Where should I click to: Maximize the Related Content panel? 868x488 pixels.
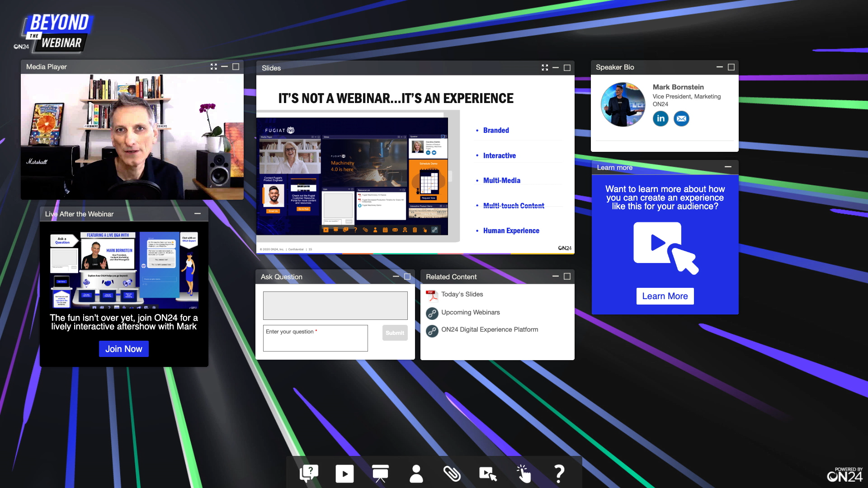[567, 276]
